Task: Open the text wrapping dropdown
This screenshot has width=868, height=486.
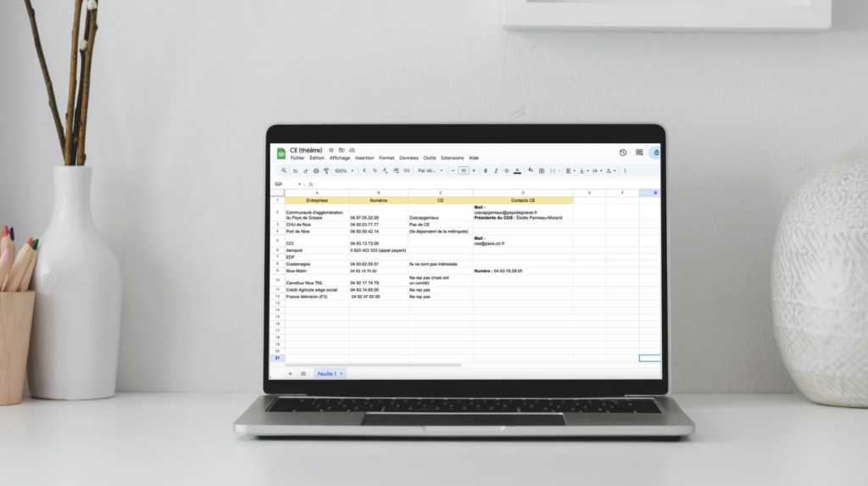Action: tap(598, 170)
